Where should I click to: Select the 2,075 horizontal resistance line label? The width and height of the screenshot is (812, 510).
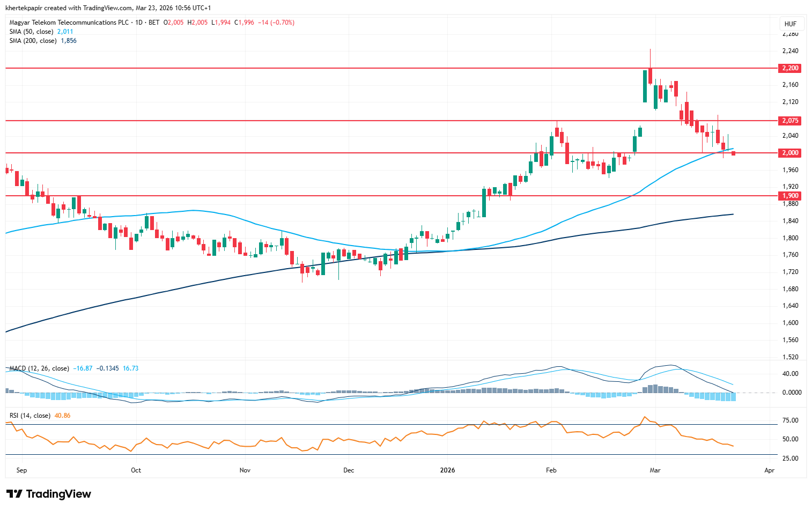click(789, 121)
